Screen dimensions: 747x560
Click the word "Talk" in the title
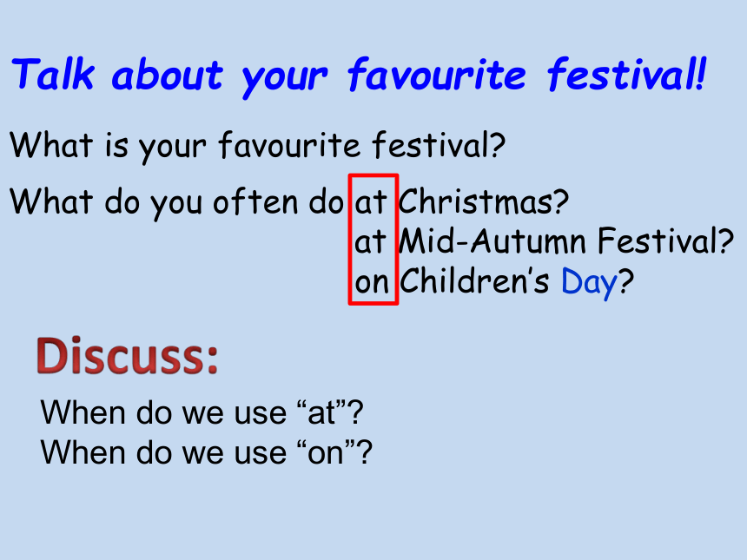coord(53,75)
